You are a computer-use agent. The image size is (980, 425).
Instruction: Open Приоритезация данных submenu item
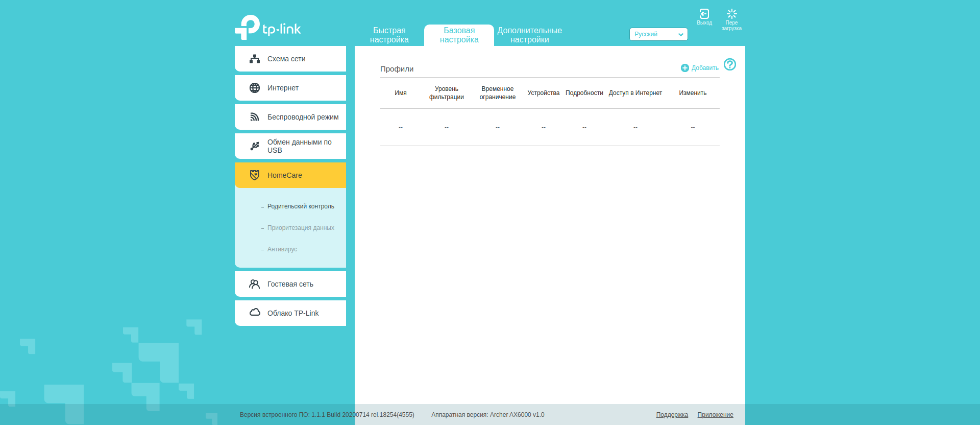pos(301,228)
